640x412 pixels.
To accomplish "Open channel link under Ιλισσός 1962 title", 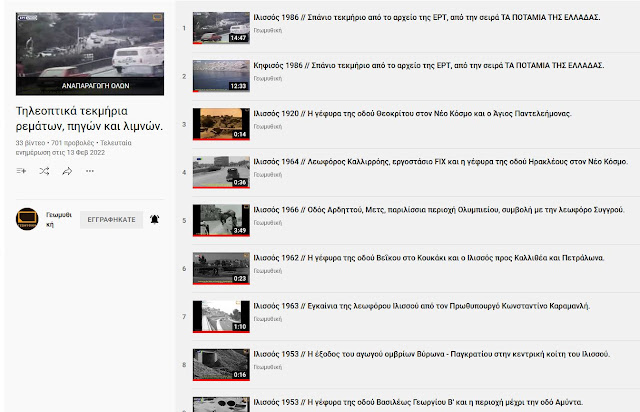I will (x=268, y=271).
